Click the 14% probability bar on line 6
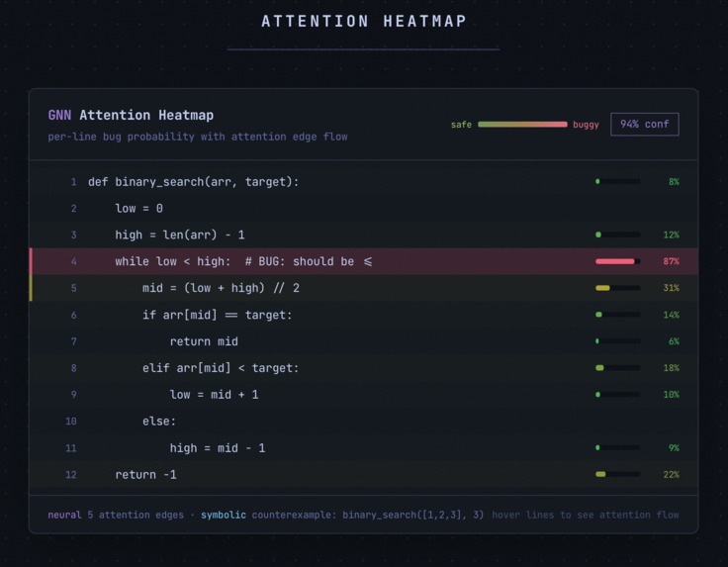The width and height of the screenshot is (728, 567). (618, 315)
